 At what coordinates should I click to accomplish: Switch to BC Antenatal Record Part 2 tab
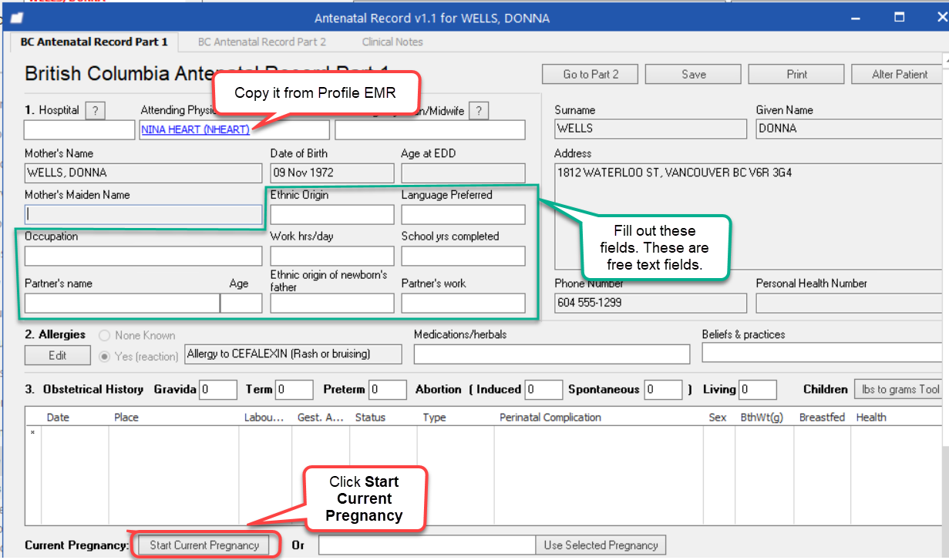261,42
